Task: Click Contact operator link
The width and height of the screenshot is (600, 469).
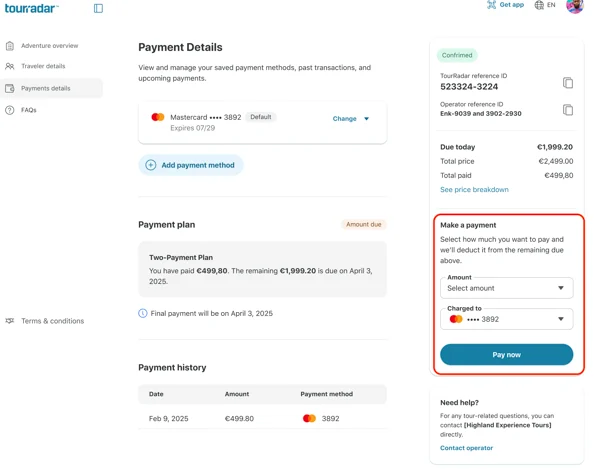Action: [466, 448]
